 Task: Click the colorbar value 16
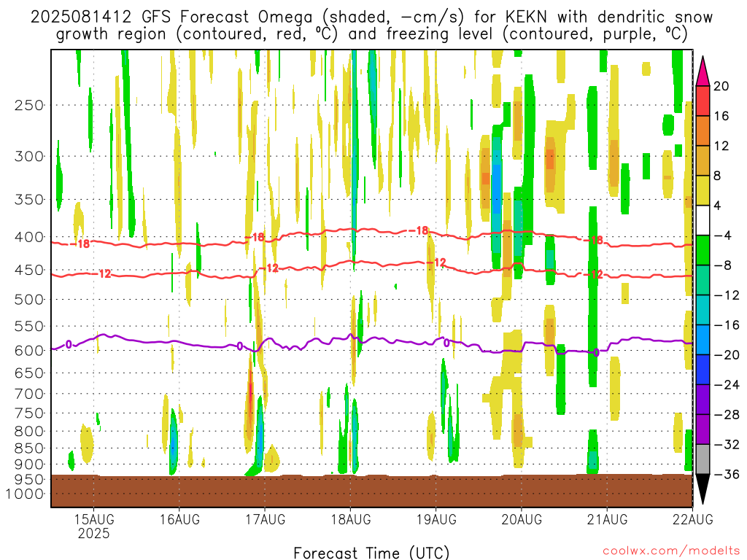[721, 116]
